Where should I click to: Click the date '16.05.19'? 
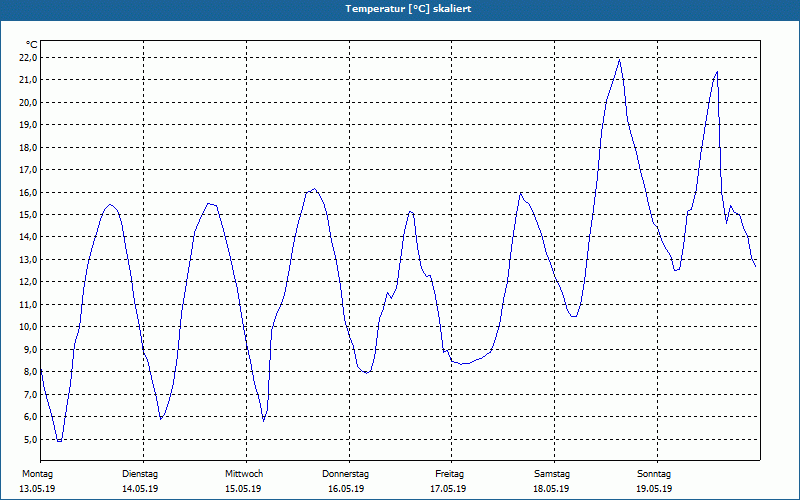click(x=346, y=489)
